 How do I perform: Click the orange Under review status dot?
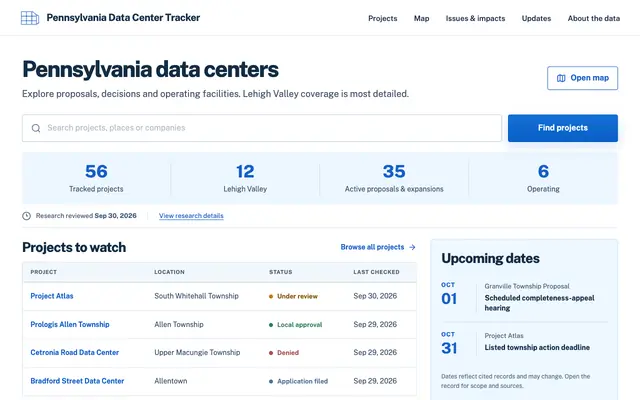[271, 297]
